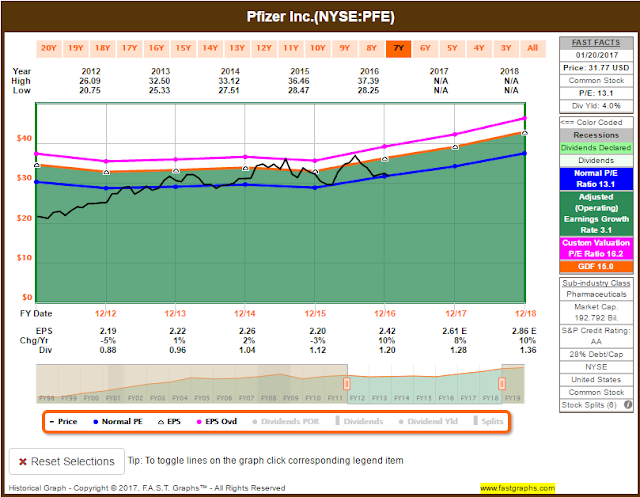Screen dimensions: 640x497
Task: Click the 2016 EPS value 2.42
Action: click(387, 331)
